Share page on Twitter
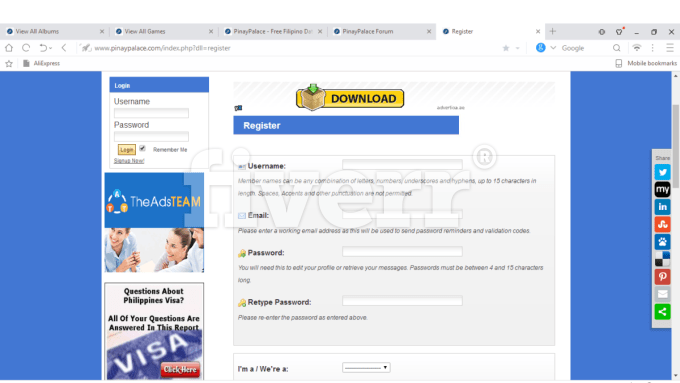The width and height of the screenshot is (680, 383). pyautogui.click(x=662, y=172)
